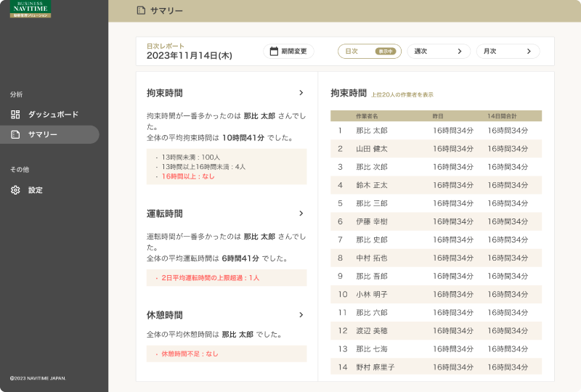The image size is (581, 392).
Task: Click the settings gear icon
Action: pos(15,190)
